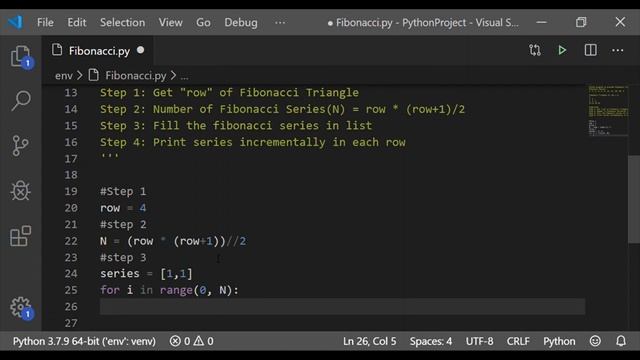Click 'Step 2: Number of Fibonacci Series(N)' line
Viewport: 640px width, 360px height.
(x=282, y=109)
